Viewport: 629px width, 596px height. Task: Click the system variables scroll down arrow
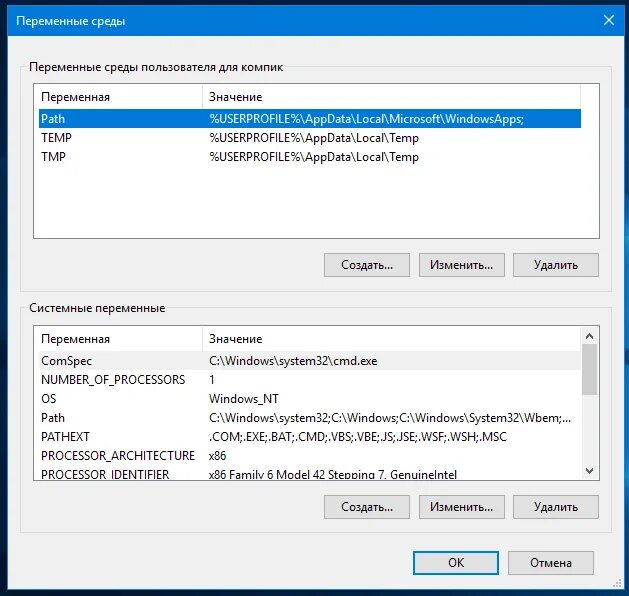tap(589, 470)
